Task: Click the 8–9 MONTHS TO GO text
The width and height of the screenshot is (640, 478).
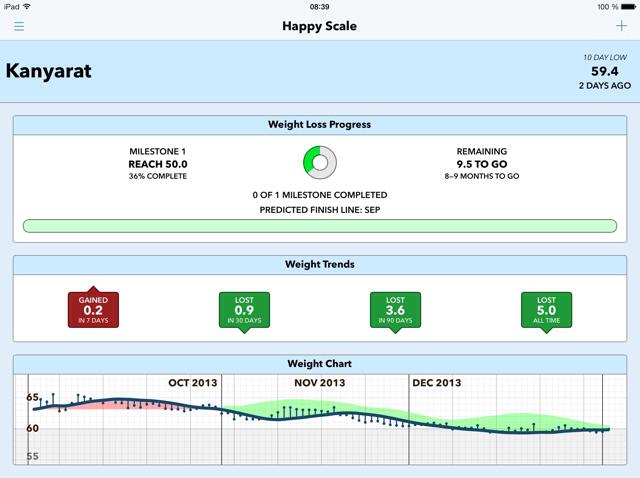Action: click(482, 176)
